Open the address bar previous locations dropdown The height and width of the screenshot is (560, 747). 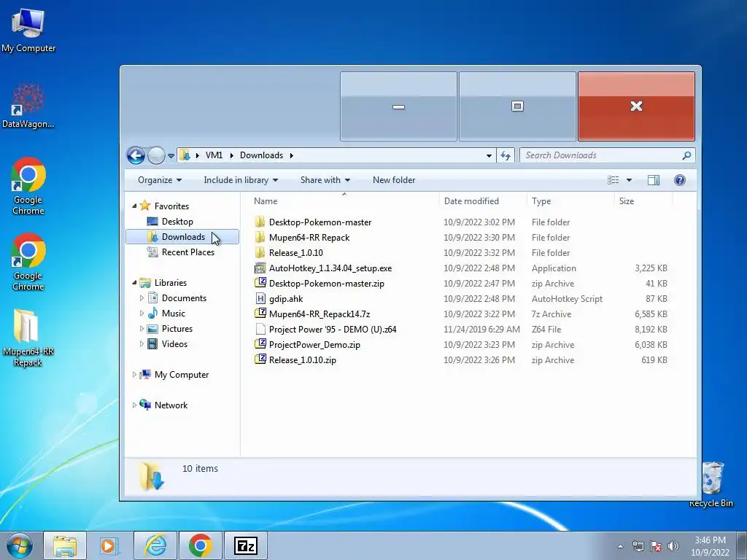pos(489,156)
